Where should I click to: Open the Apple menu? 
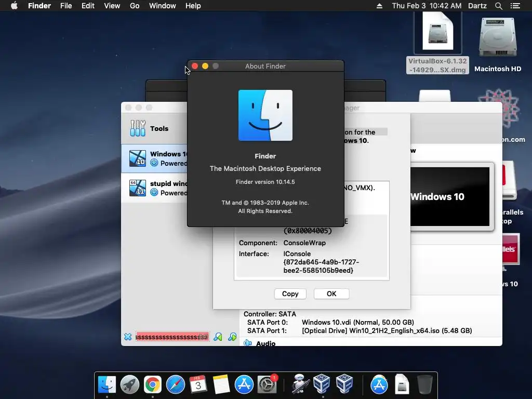[14, 6]
